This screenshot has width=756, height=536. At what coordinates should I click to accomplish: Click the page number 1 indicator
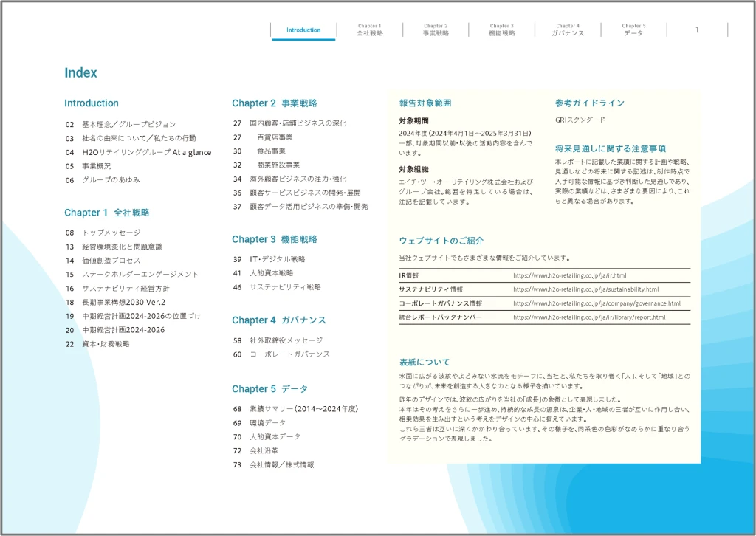[697, 30]
